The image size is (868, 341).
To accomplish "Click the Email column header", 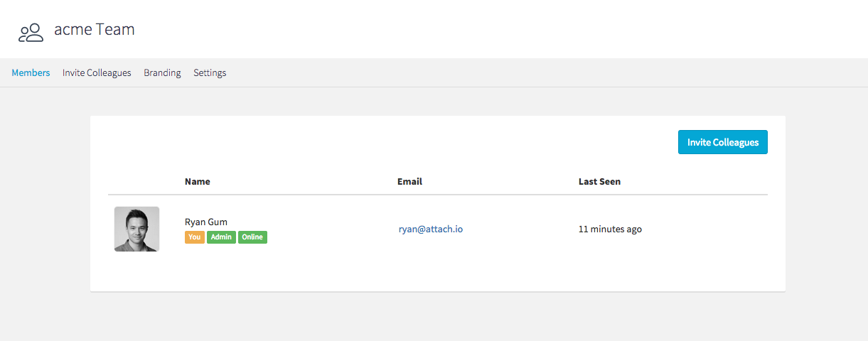I will tap(409, 181).
